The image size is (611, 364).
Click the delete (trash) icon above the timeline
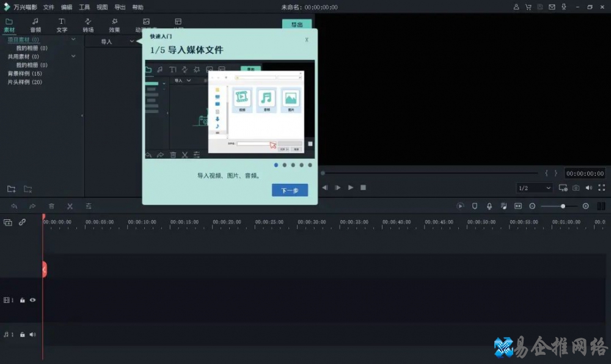coord(52,206)
